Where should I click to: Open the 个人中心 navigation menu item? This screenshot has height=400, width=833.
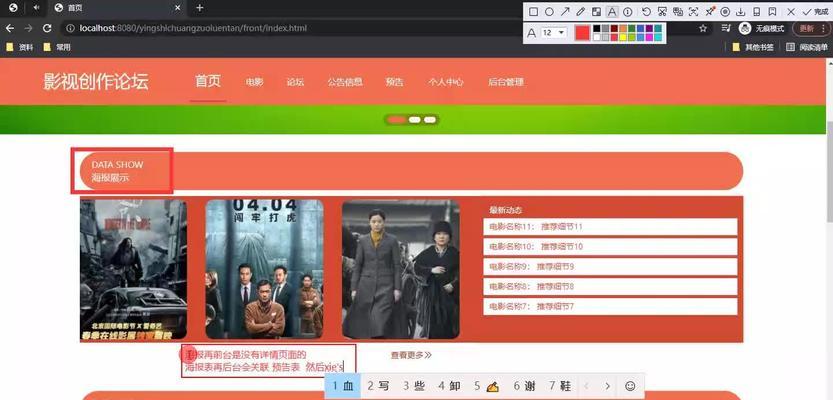[x=446, y=82]
